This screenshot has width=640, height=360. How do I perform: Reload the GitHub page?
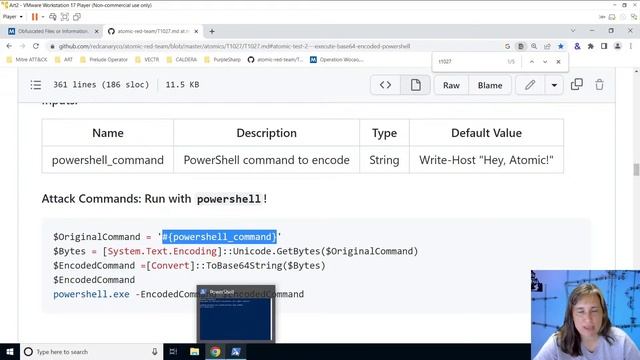[36, 46]
